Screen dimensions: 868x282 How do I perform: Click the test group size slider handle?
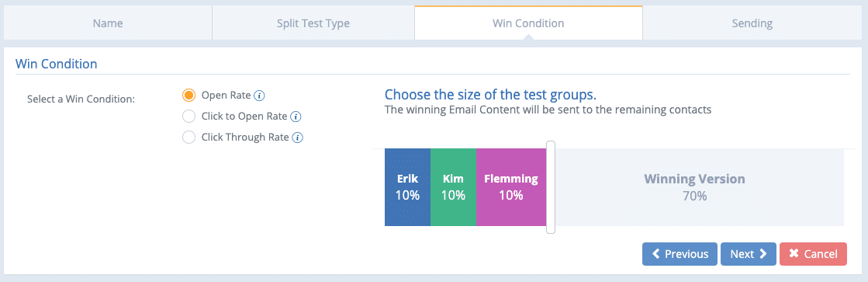point(550,186)
